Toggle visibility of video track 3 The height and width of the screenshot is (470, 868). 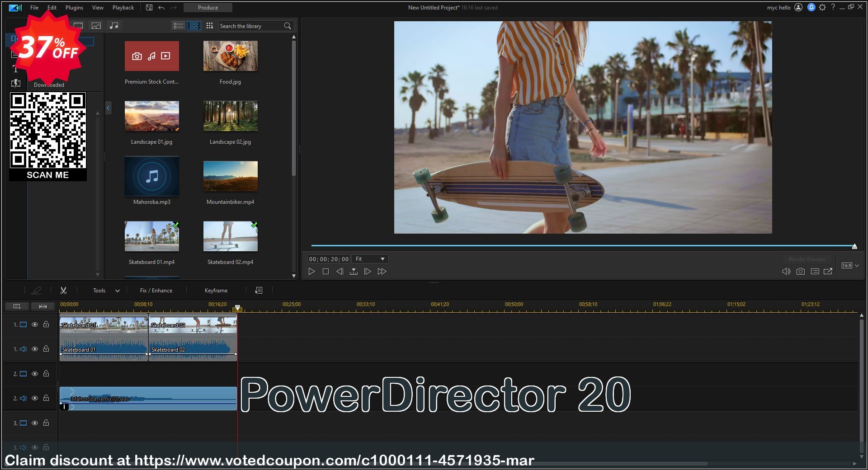coord(35,423)
